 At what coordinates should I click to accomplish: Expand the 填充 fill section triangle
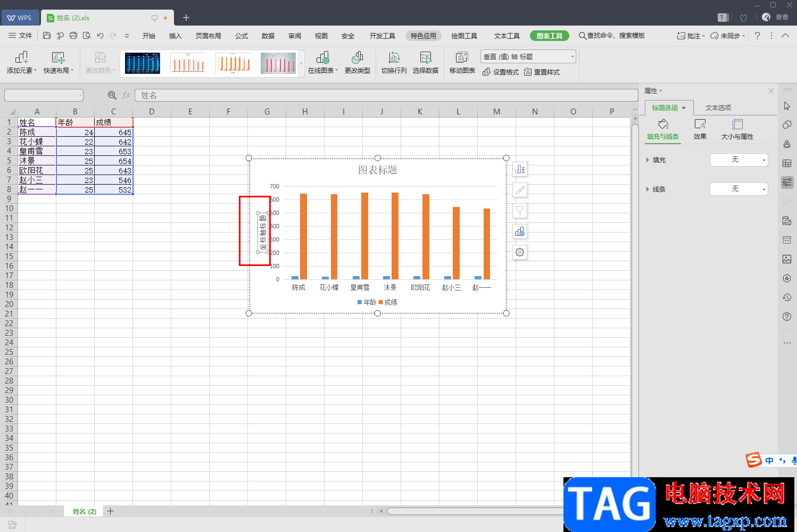click(647, 160)
